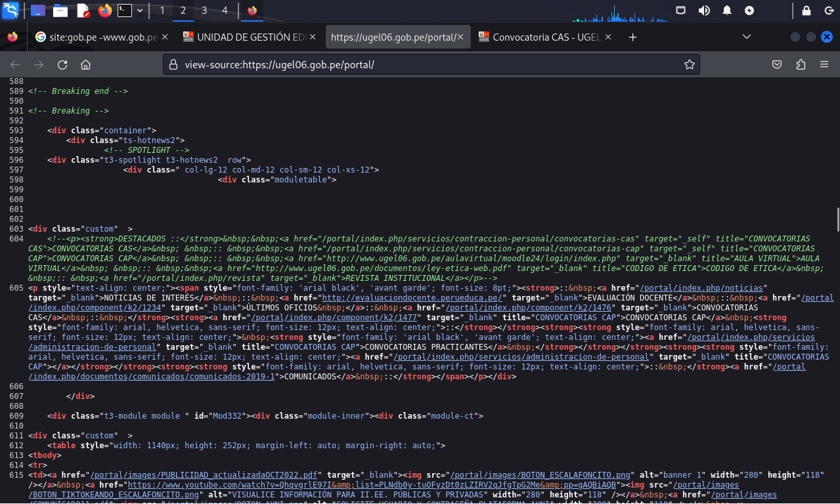Screen dimensions: 840x504
Task: Switch to workspace 3
Action: click(204, 10)
